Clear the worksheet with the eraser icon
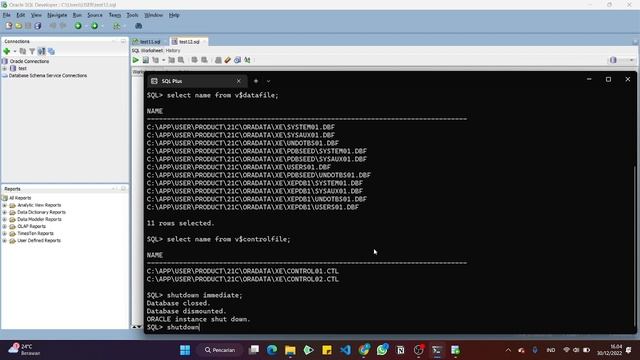This screenshot has height=360, width=640. pyautogui.click(x=228, y=60)
